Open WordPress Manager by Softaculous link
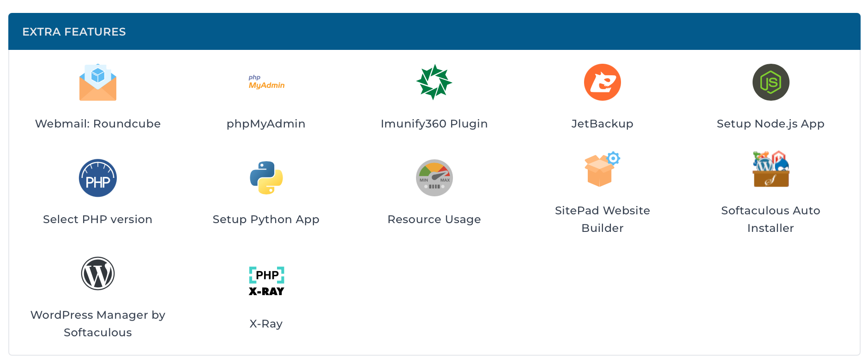Image resolution: width=868 pixels, height=364 pixels. pos(98,324)
